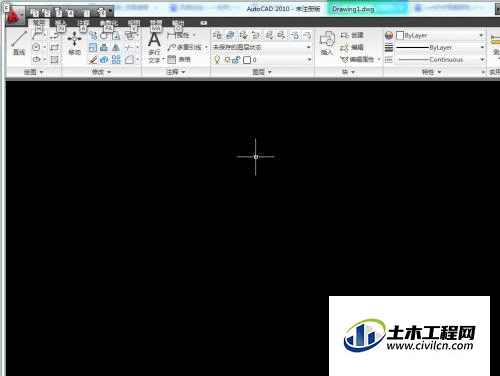This screenshot has height=376, width=500.
Task: Select the 直线 Line tool
Action: pyautogui.click(x=19, y=43)
